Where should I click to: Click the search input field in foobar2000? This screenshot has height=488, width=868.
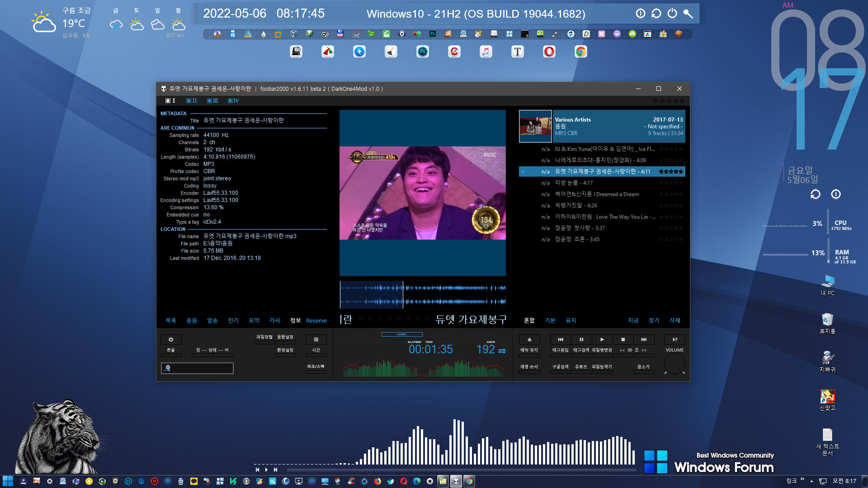click(x=197, y=368)
